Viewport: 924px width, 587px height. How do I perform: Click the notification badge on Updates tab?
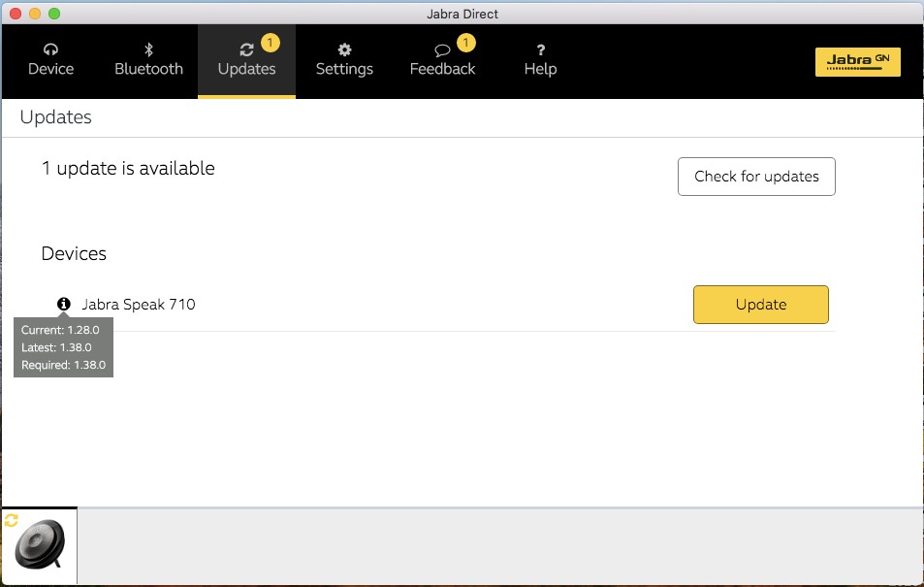click(x=270, y=43)
